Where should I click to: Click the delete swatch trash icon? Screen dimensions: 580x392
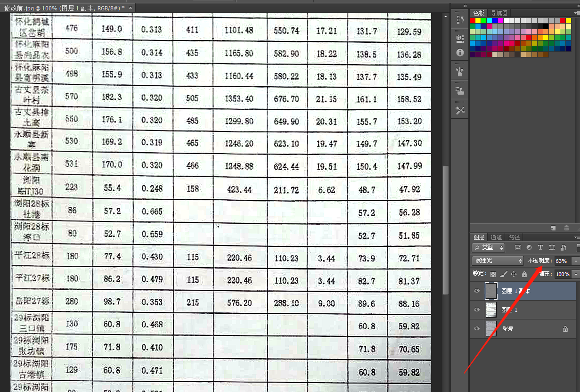(566, 228)
